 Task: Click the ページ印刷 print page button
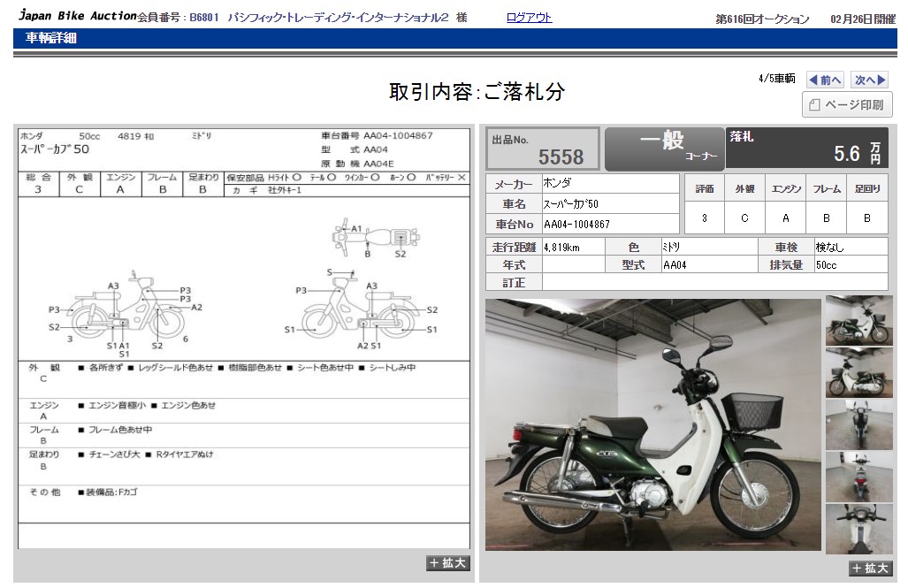pos(847,105)
